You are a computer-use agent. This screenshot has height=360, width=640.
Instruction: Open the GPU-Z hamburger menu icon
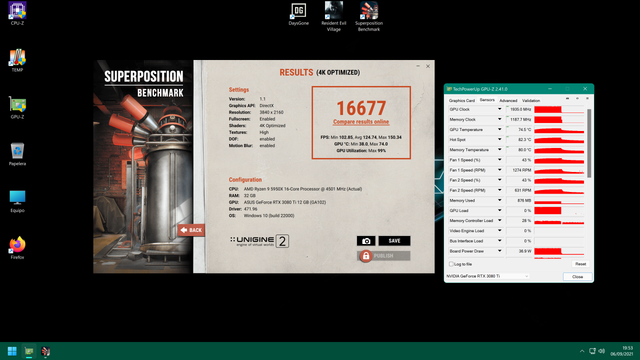pyautogui.click(x=587, y=99)
